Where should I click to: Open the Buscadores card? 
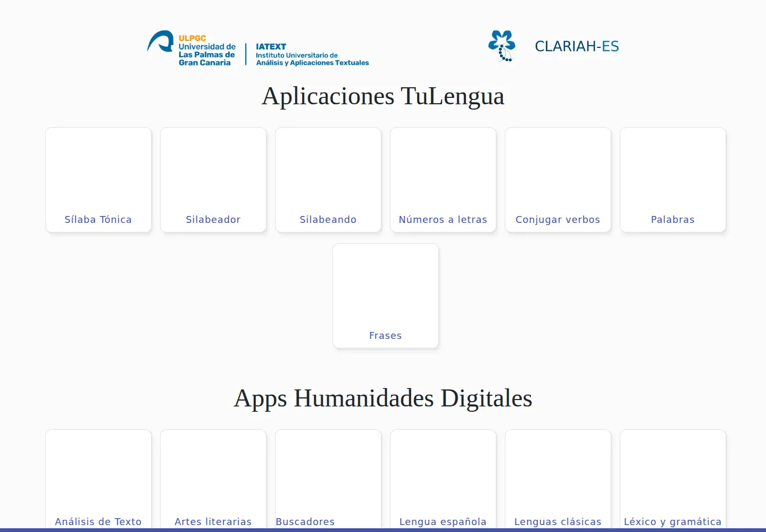328,479
